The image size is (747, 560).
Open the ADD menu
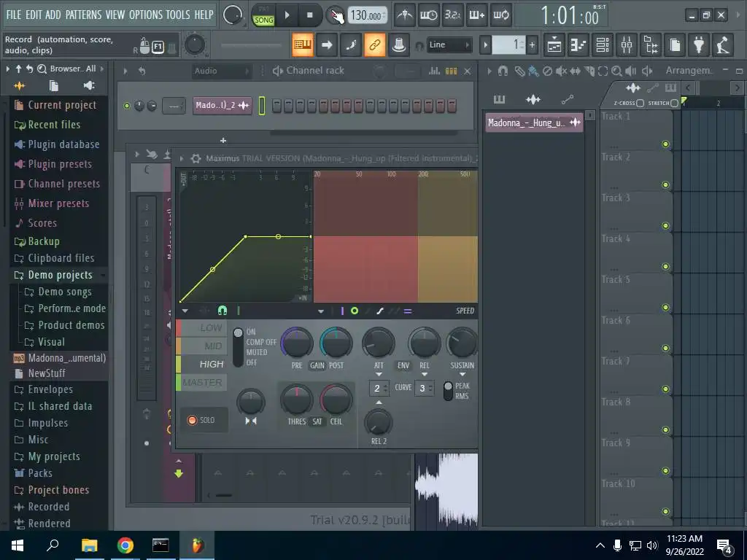coord(53,15)
